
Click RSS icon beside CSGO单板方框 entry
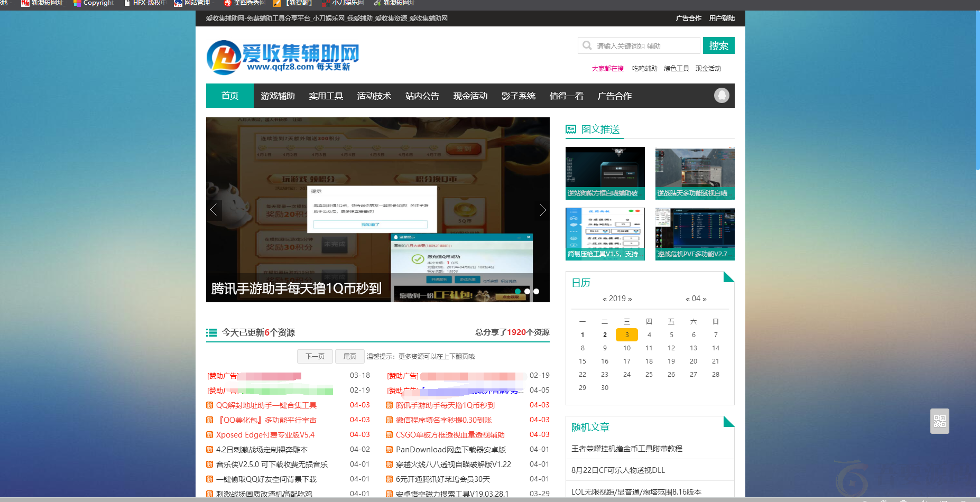389,435
